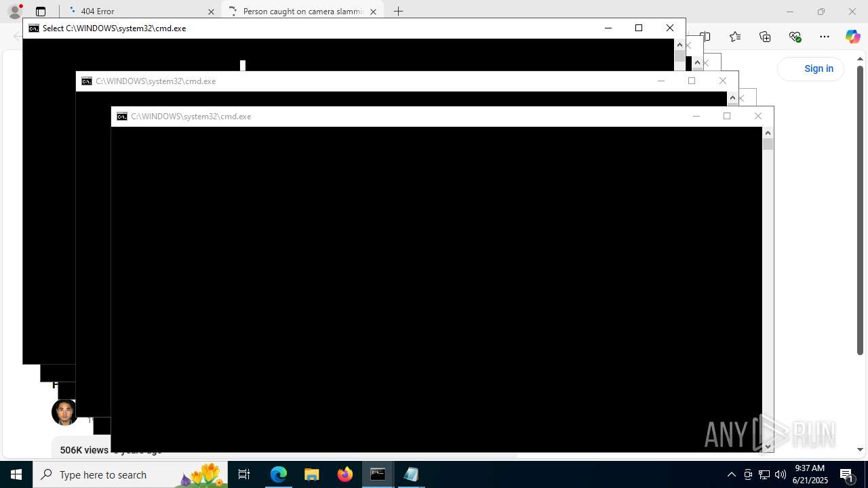Open the Copilot sidebar icon
The height and width of the screenshot is (488, 868).
coord(852,37)
